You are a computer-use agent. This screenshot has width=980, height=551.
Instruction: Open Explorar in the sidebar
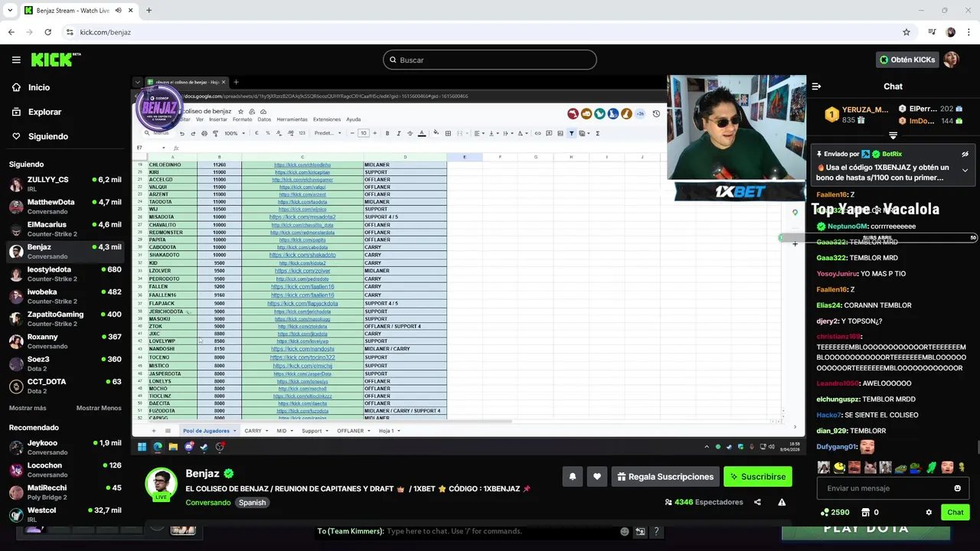tap(44, 112)
